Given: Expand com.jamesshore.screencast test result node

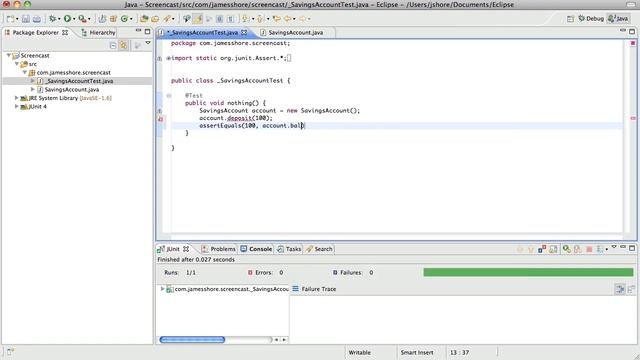Looking at the screenshot, I should click(x=162, y=289).
